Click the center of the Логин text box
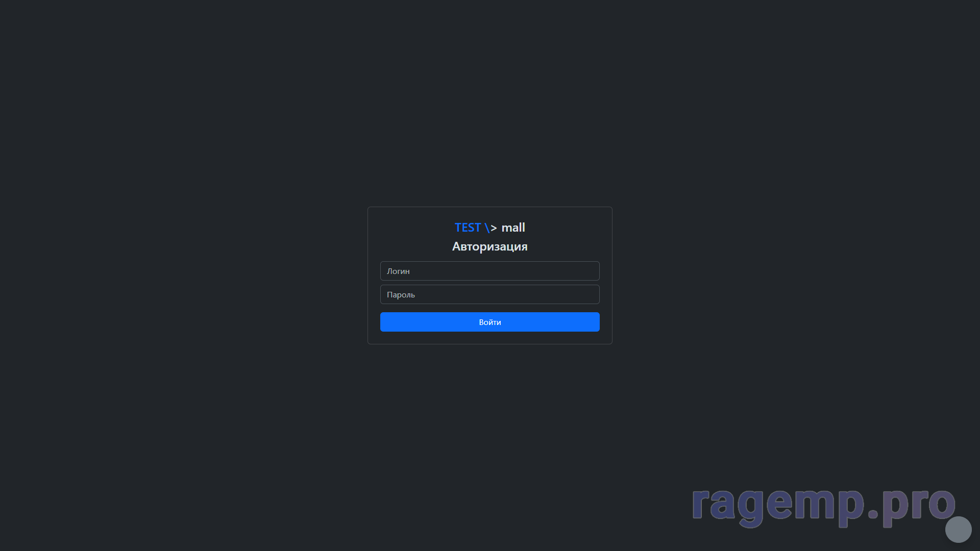This screenshot has width=980, height=551. pos(489,271)
